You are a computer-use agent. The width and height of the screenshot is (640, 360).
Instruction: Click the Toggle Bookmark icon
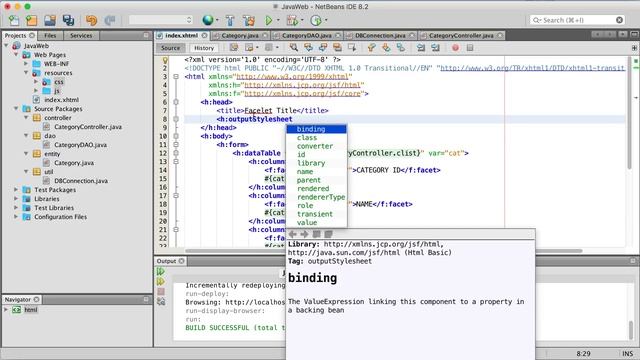(x=401, y=48)
